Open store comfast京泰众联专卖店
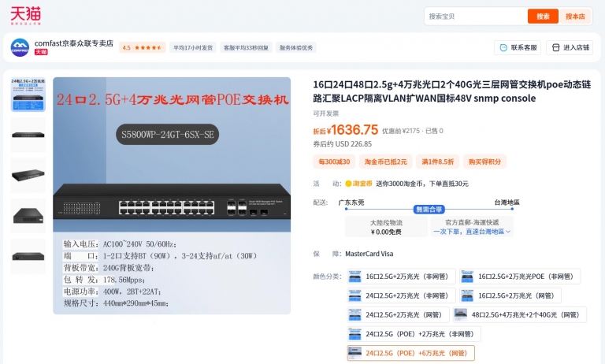Screen dimensions: 605x364 click(x=74, y=43)
